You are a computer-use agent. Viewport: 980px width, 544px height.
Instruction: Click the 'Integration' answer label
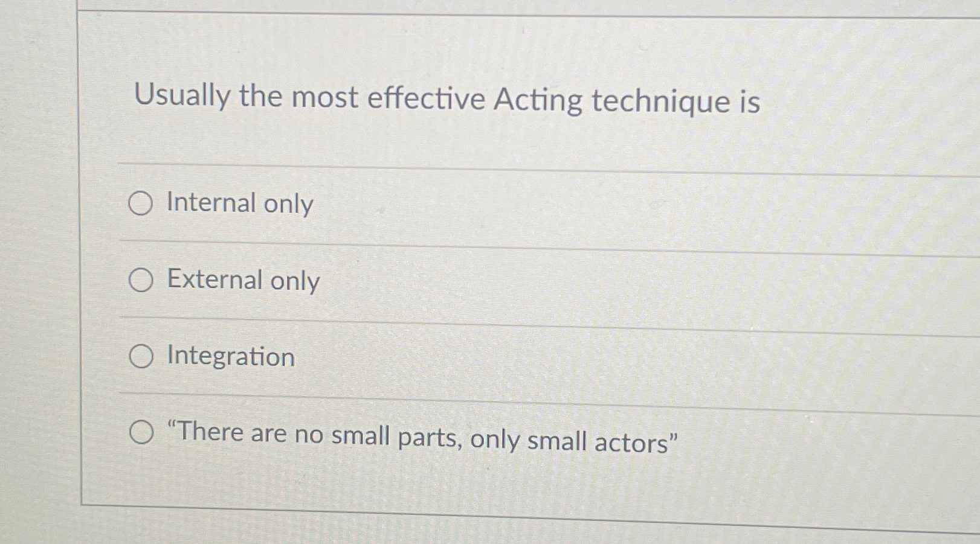pos(230,356)
